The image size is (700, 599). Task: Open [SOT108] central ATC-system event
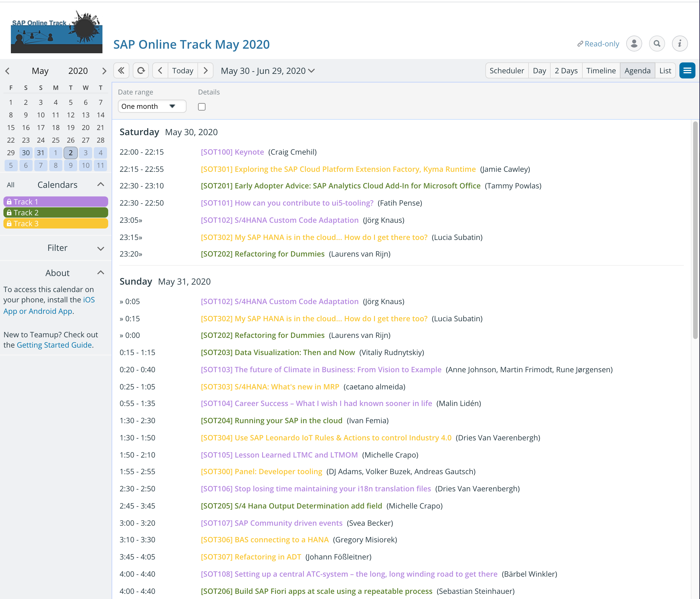(349, 574)
